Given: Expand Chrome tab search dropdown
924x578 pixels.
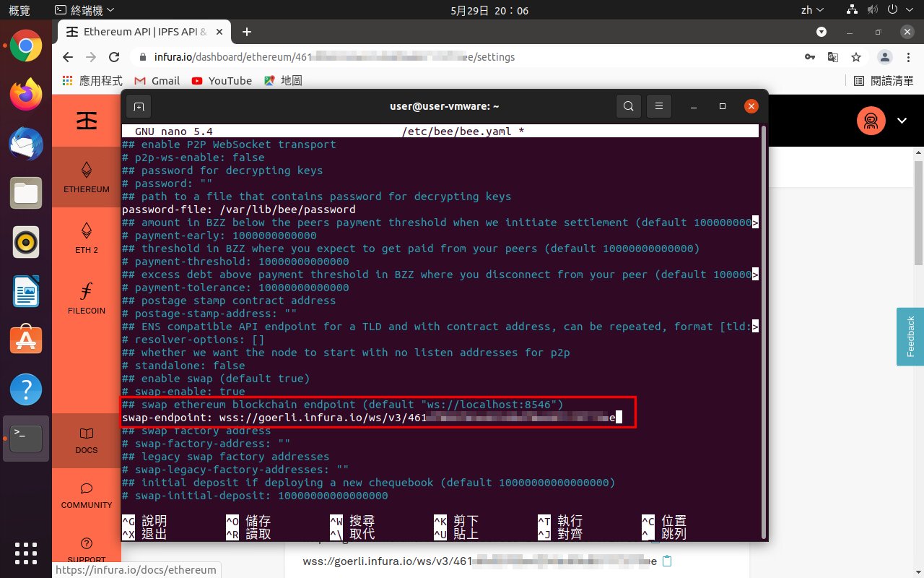Looking at the screenshot, I should (821, 32).
